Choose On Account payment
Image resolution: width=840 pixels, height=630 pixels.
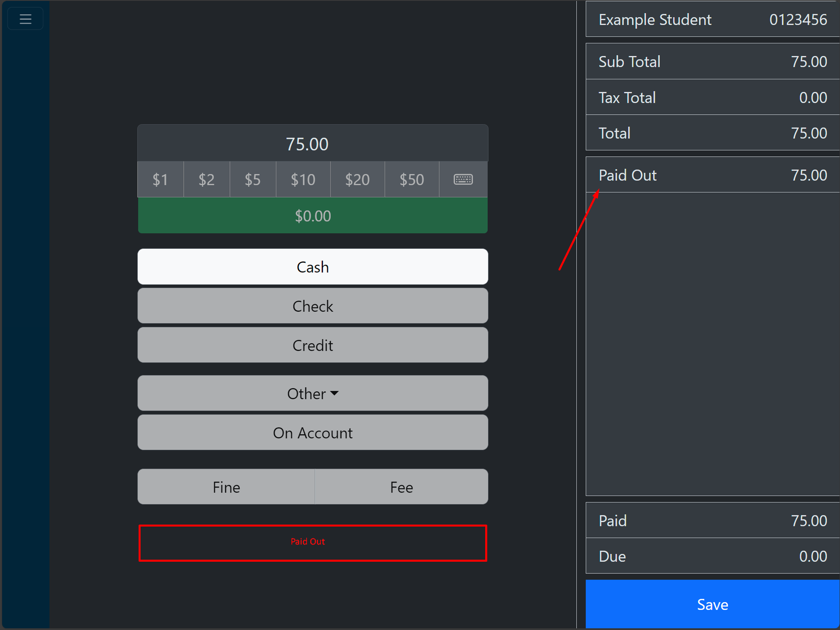312,433
